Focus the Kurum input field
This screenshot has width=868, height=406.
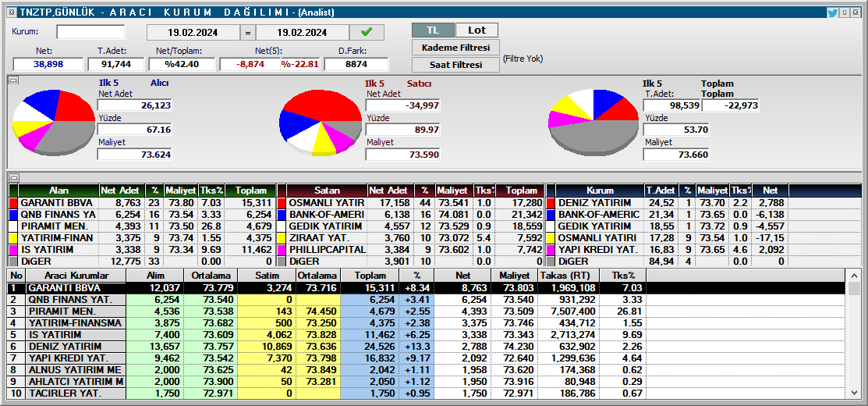(90, 32)
